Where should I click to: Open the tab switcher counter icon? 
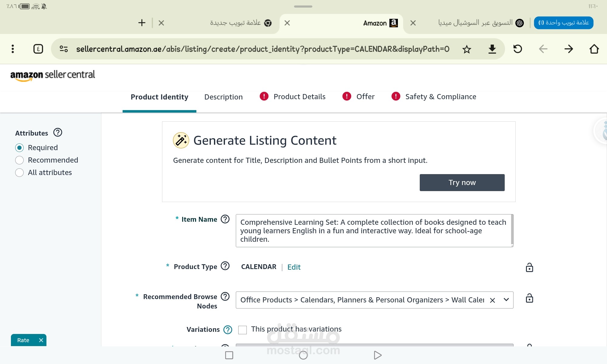click(38, 49)
